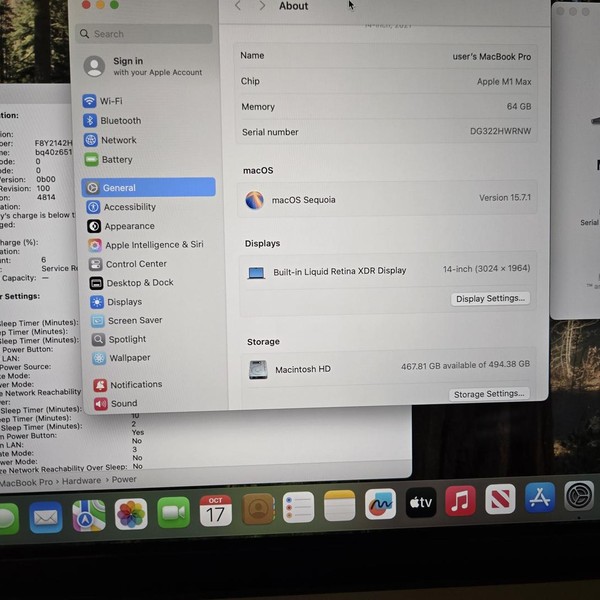Open the Apple Intelligence & Siri icon
This screenshot has width=600, height=600.
tap(95, 245)
